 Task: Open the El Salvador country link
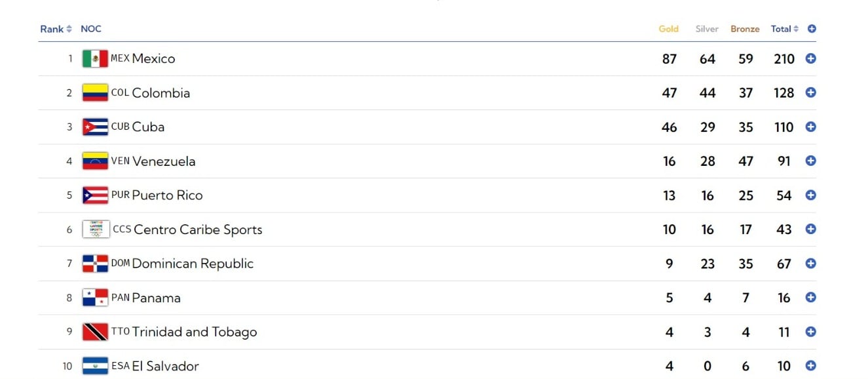point(165,366)
